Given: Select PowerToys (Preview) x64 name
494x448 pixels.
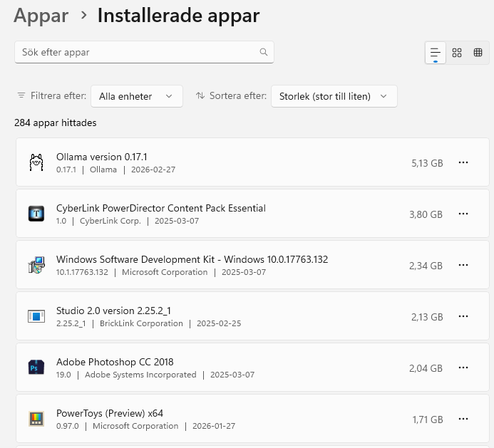Looking at the screenshot, I should (x=110, y=413).
